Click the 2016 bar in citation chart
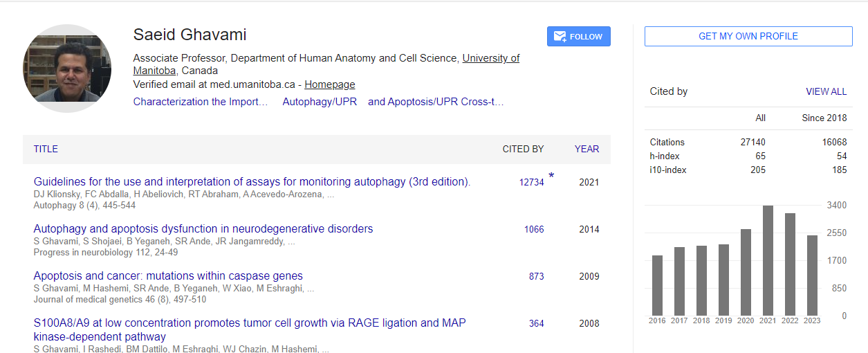 coord(657,285)
